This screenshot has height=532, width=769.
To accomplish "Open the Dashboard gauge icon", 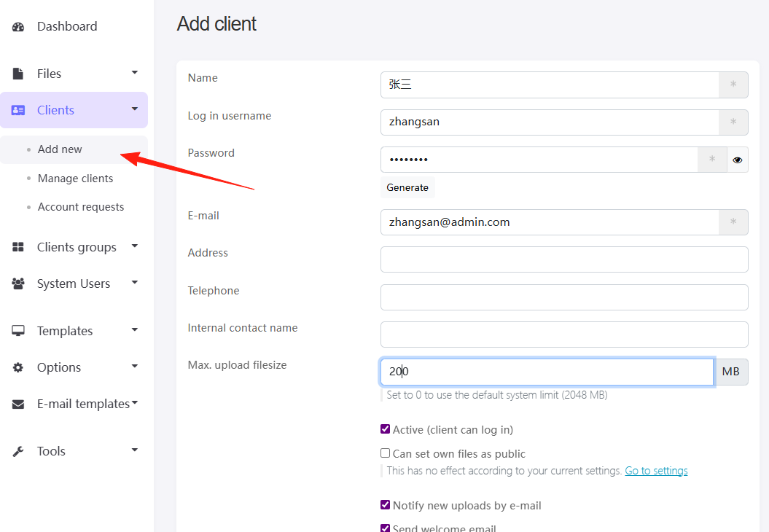I will (18, 26).
